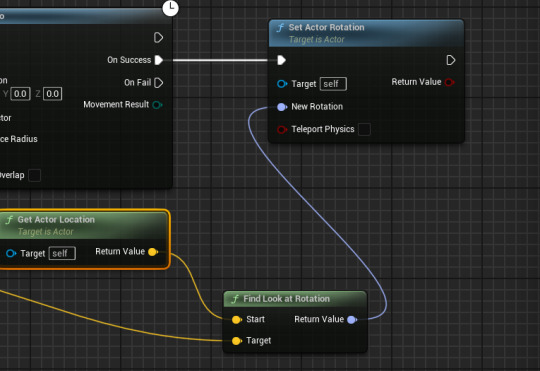Select the Start pin on Find Look at Rotation

(237, 320)
